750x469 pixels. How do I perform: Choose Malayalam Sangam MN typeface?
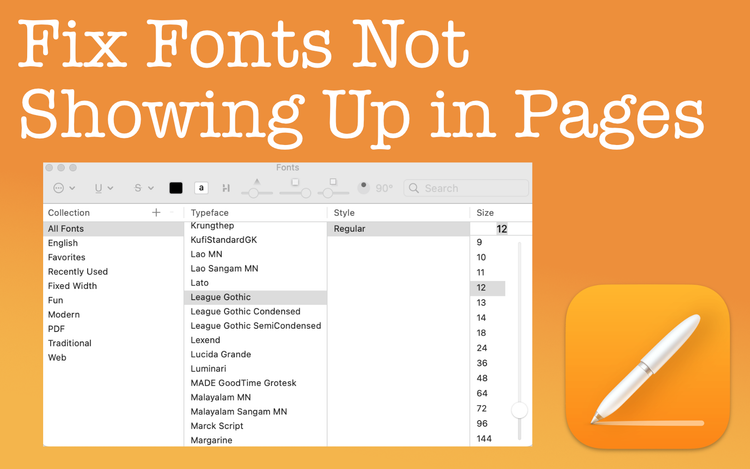(x=255, y=412)
